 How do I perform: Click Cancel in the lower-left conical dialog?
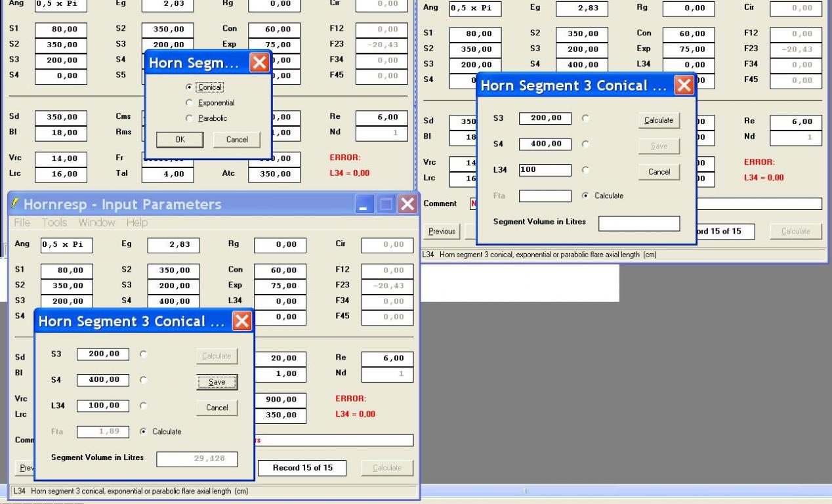(217, 408)
